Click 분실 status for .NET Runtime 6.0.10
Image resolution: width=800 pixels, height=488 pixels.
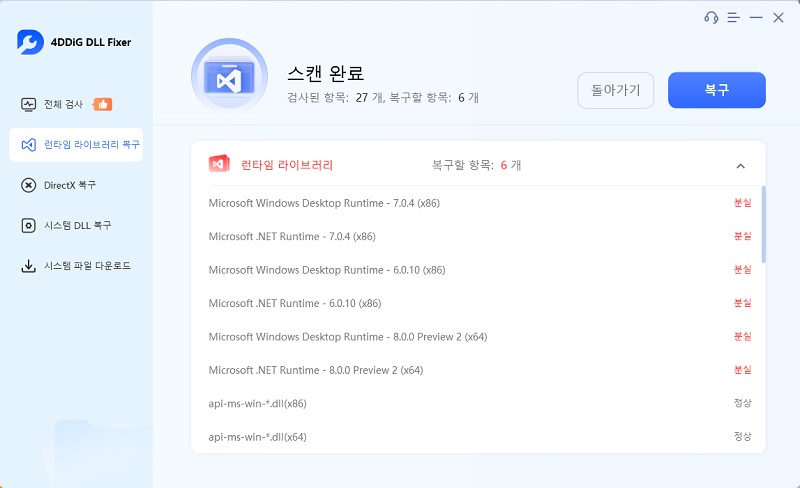point(742,303)
